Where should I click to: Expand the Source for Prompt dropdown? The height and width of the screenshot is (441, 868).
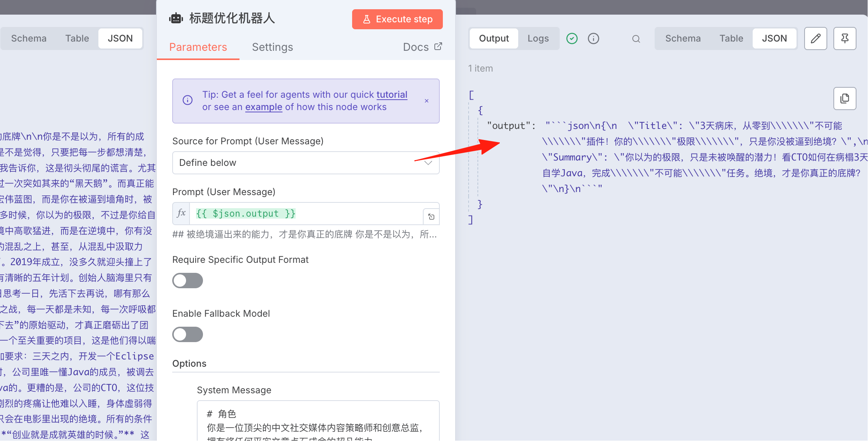[x=306, y=163]
